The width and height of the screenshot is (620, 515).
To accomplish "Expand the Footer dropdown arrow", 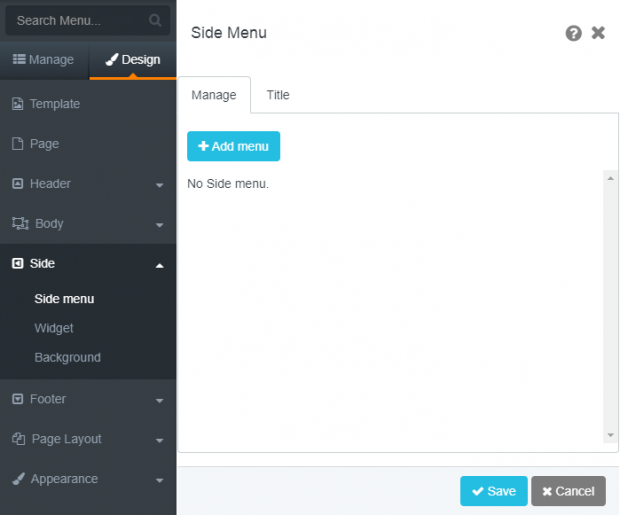I will pyautogui.click(x=159, y=400).
